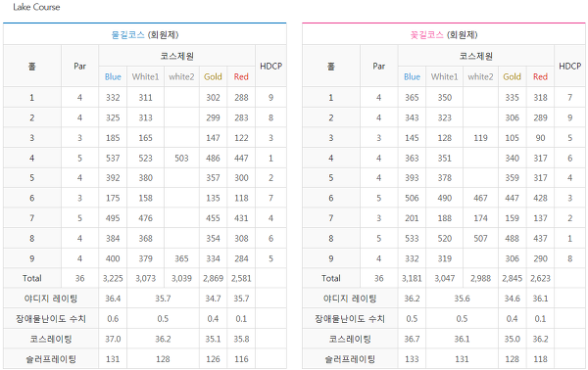This screenshot has height=370, width=588.
Task: Click the "340" Gold distance in 꽃길코스 hole 4
Action: 512,158
